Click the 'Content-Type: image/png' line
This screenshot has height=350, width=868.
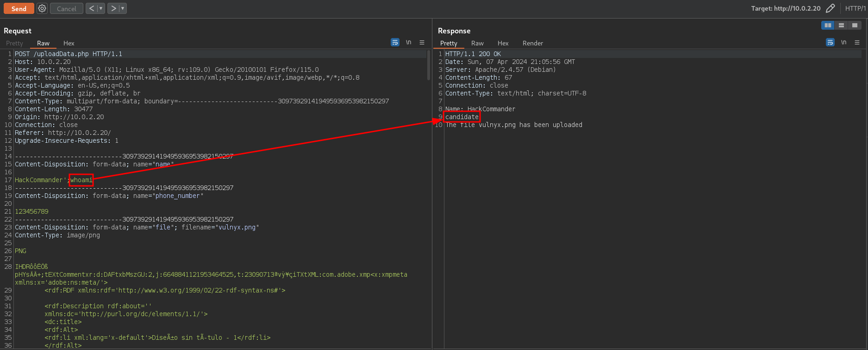coord(57,235)
